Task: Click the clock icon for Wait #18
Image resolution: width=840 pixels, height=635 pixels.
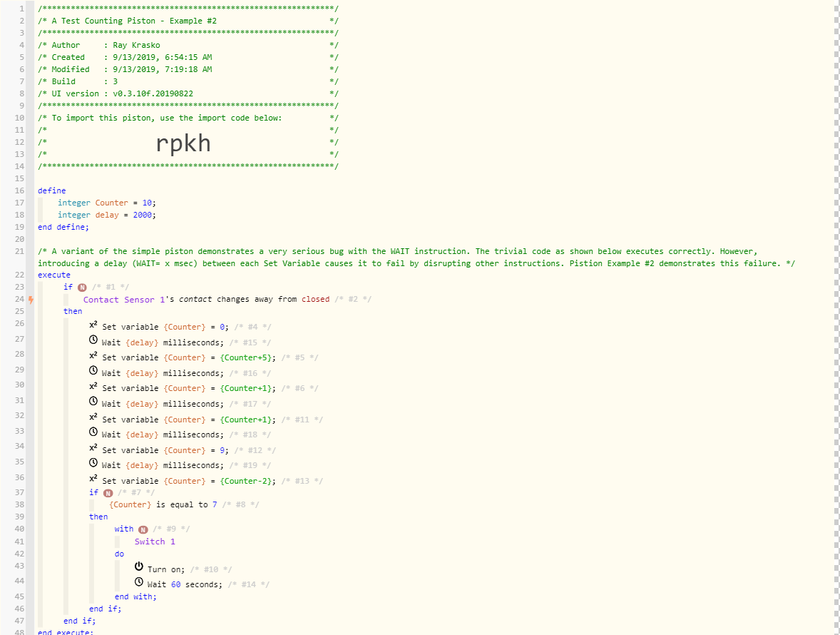Action: pos(93,432)
